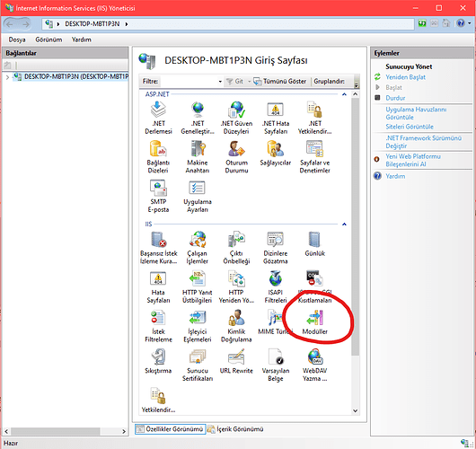Image resolution: width=476 pixels, height=449 pixels.
Task: Open Günlük logging icon
Action: 314,244
